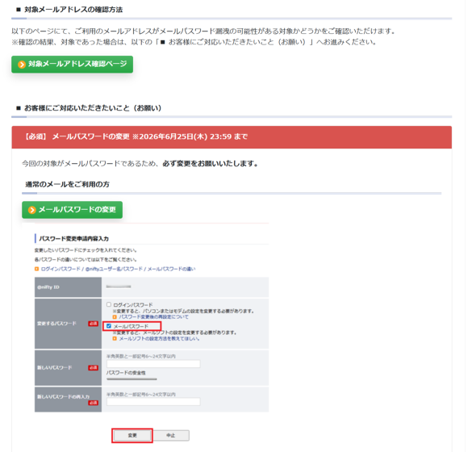Click the red banner 【必須】メールパスワードの変更
This screenshot has width=476, height=452.
[232, 137]
